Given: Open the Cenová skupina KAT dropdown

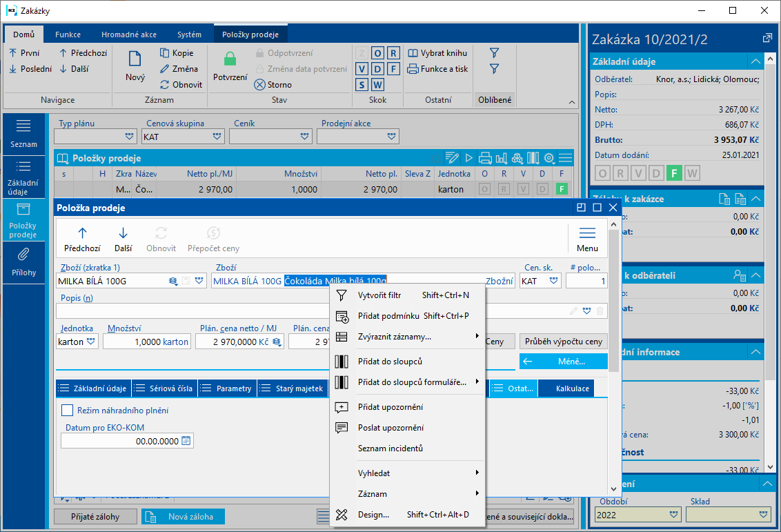Looking at the screenshot, I should [x=217, y=137].
